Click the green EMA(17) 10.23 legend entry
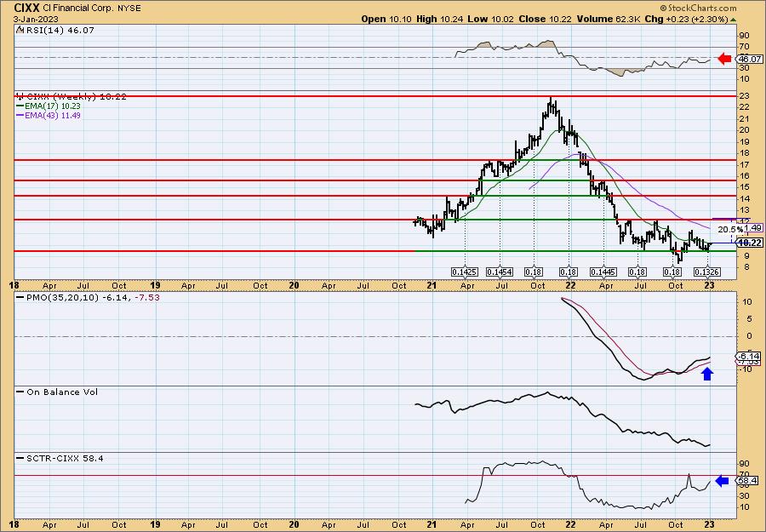The image size is (766, 532). [x=49, y=106]
